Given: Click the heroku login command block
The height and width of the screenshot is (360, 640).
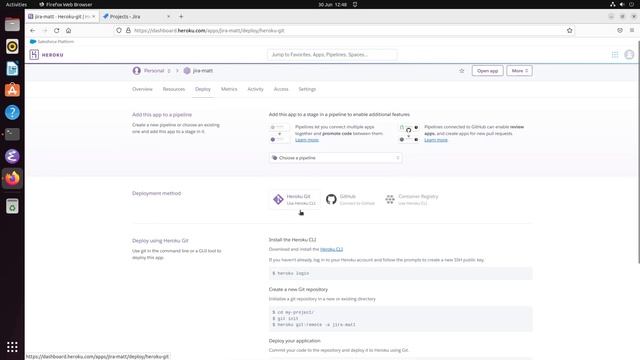Looking at the screenshot, I should click(x=400, y=273).
